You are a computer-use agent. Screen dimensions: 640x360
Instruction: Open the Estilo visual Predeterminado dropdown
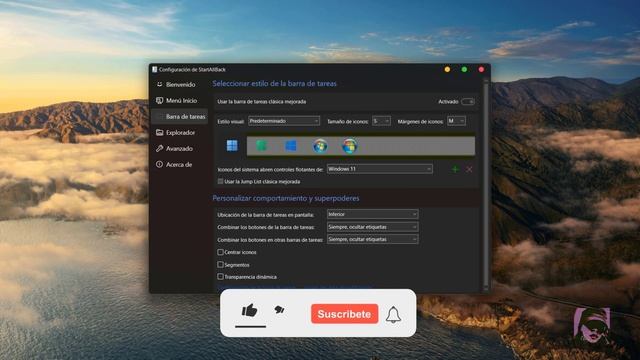(x=284, y=121)
